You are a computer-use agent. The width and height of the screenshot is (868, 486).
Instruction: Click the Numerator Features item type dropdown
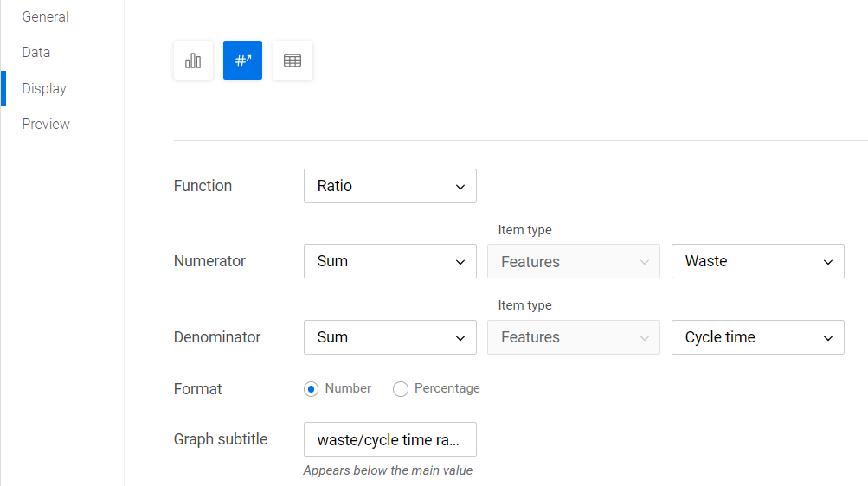click(x=573, y=261)
